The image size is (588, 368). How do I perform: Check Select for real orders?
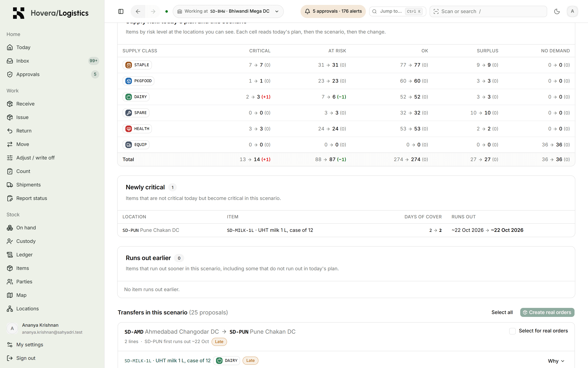(x=512, y=331)
